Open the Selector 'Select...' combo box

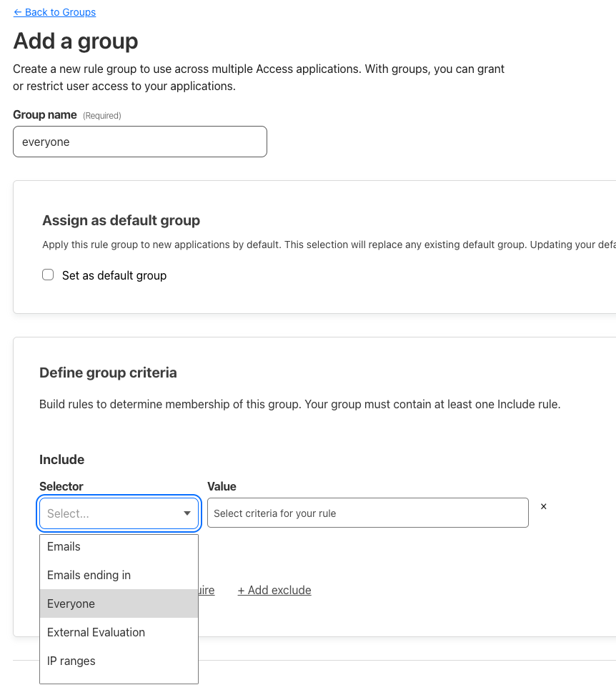pos(111,513)
